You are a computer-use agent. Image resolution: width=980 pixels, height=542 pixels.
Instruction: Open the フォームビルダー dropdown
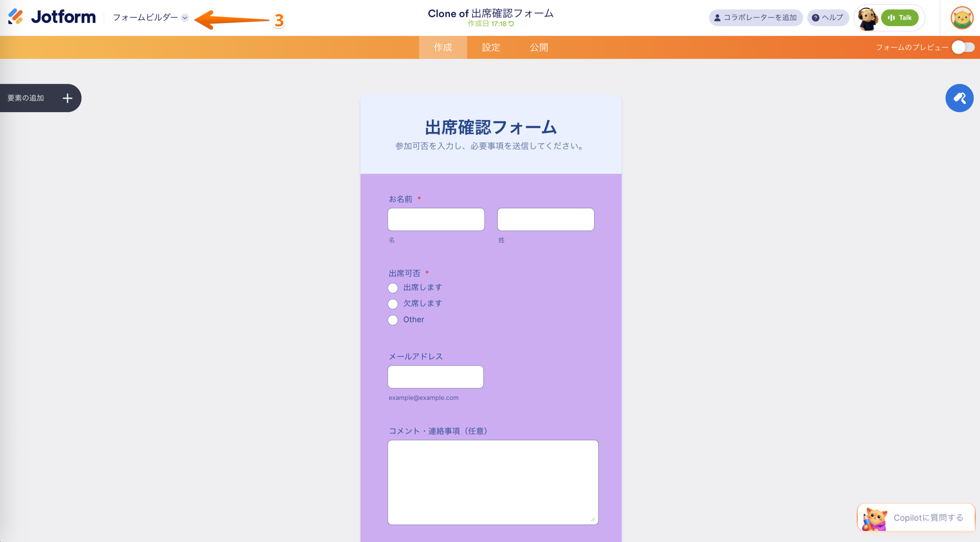[x=151, y=18]
